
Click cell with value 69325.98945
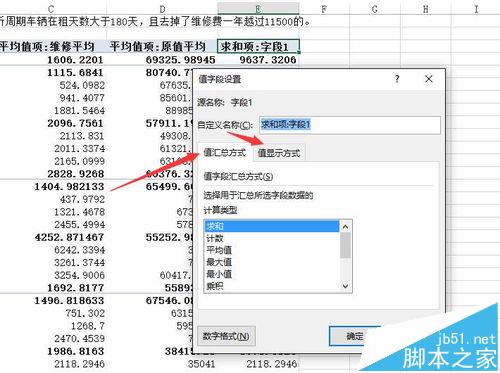click(x=162, y=60)
